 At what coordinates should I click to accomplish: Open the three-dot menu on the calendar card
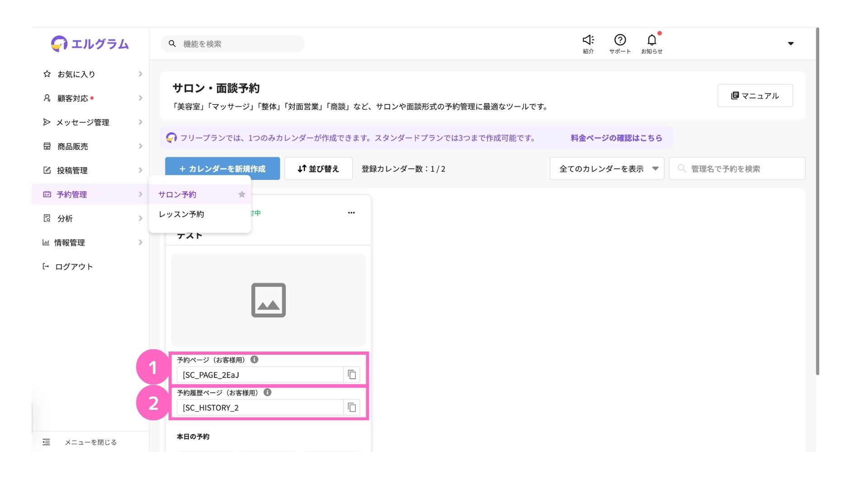tap(351, 213)
